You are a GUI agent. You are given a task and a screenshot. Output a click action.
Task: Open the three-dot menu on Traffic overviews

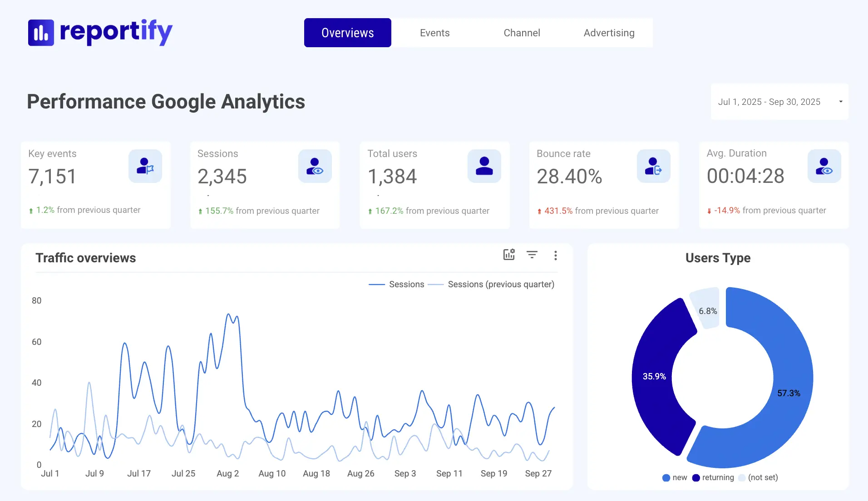tap(555, 255)
